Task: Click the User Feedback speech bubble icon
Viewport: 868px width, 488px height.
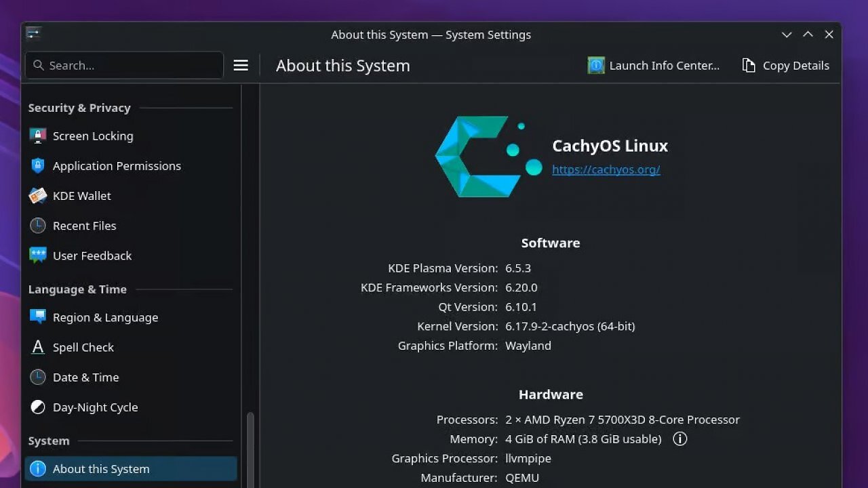Action: click(x=38, y=256)
